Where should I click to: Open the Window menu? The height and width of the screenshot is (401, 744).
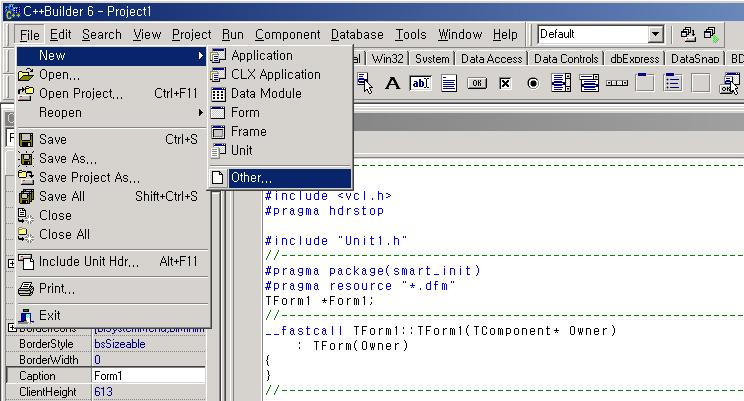tap(460, 35)
